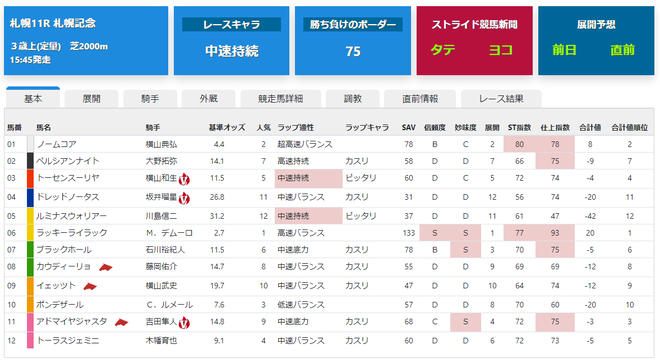Click the レースキャラ header label
This screenshot has width=660, height=363.
[232, 24]
